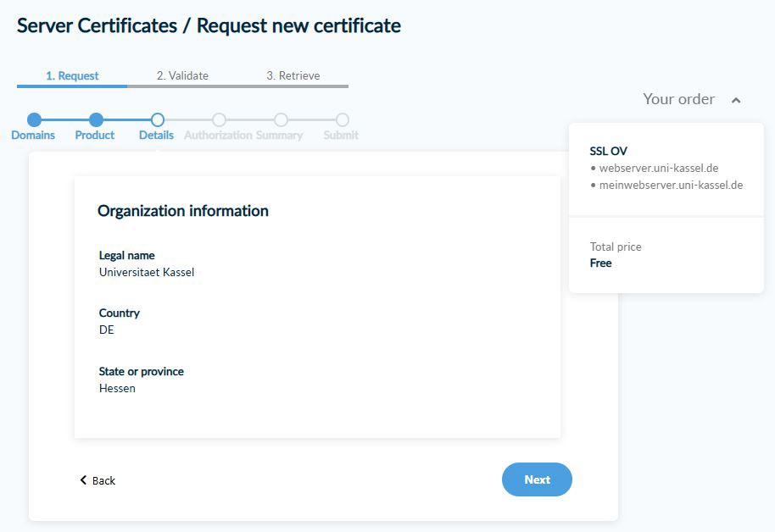Screen dimensions: 775x532
Task: Click the Back arrow icon
Action: [x=83, y=480]
